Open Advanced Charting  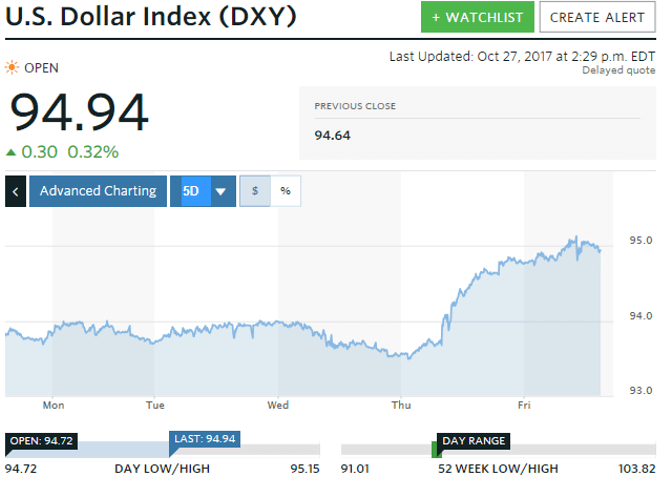(98, 191)
